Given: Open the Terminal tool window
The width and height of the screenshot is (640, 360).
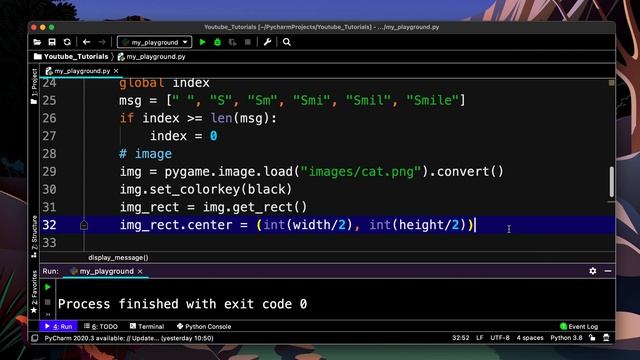Looking at the screenshot, I should tap(147, 327).
